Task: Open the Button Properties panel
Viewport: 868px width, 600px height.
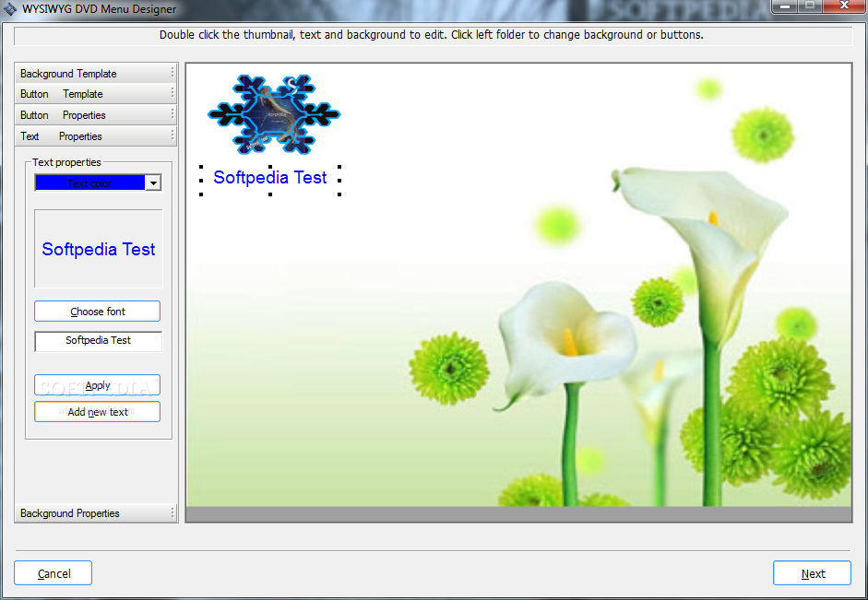Action: tap(95, 115)
